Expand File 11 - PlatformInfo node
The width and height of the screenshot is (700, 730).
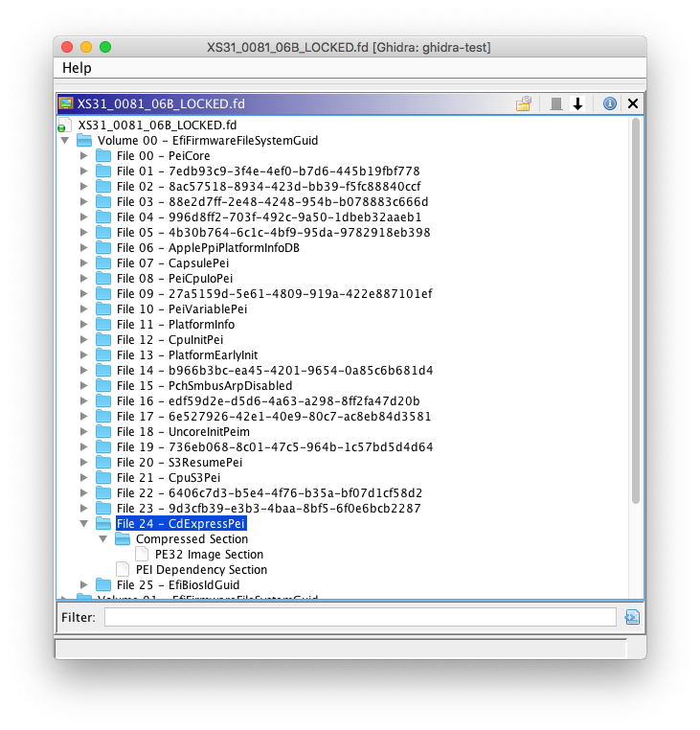point(83,324)
